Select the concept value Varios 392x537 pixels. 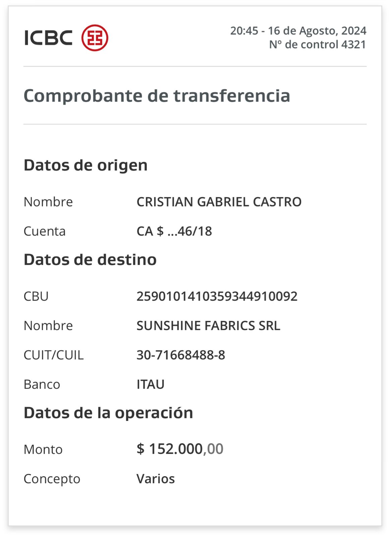(x=156, y=479)
